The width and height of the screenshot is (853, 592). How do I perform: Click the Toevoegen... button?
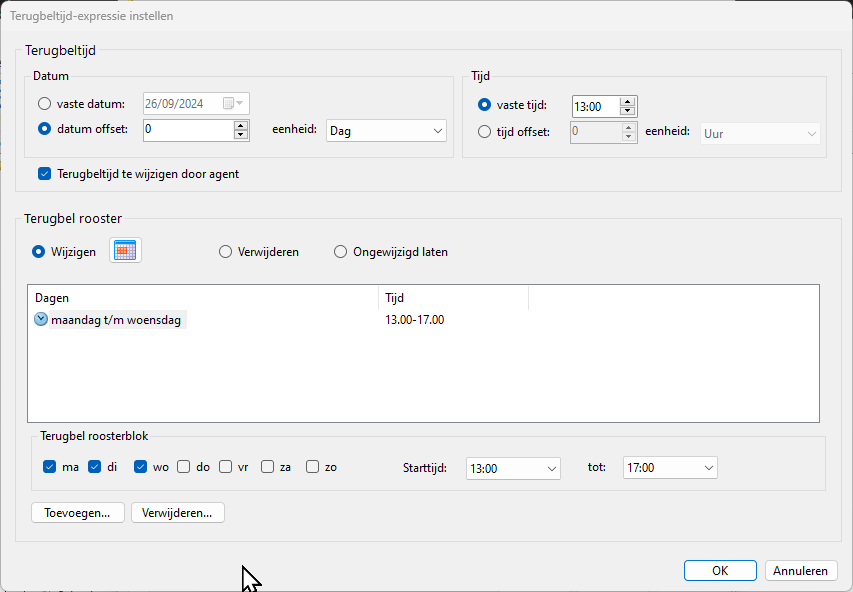tap(78, 513)
